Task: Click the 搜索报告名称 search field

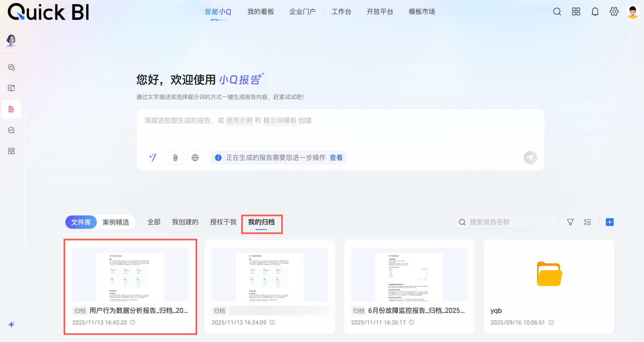Action: [x=506, y=222]
